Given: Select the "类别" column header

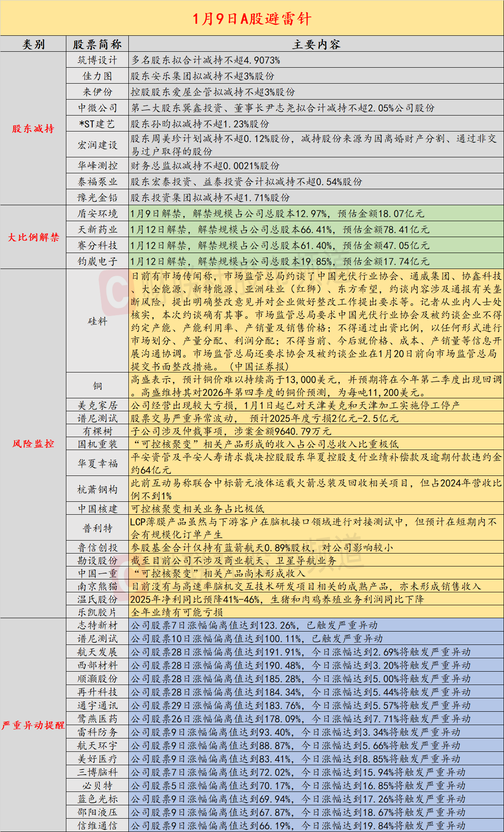Looking at the screenshot, I should [33, 44].
